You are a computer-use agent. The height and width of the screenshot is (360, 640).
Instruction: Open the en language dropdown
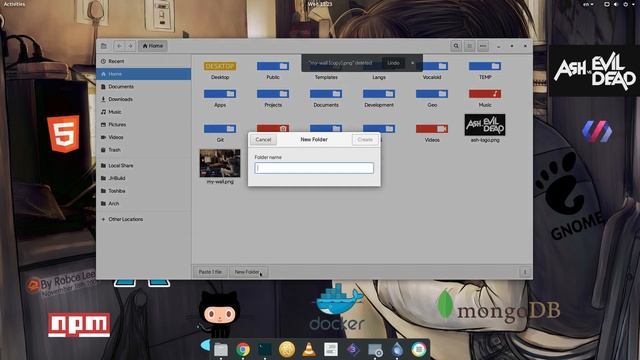tap(588, 4)
